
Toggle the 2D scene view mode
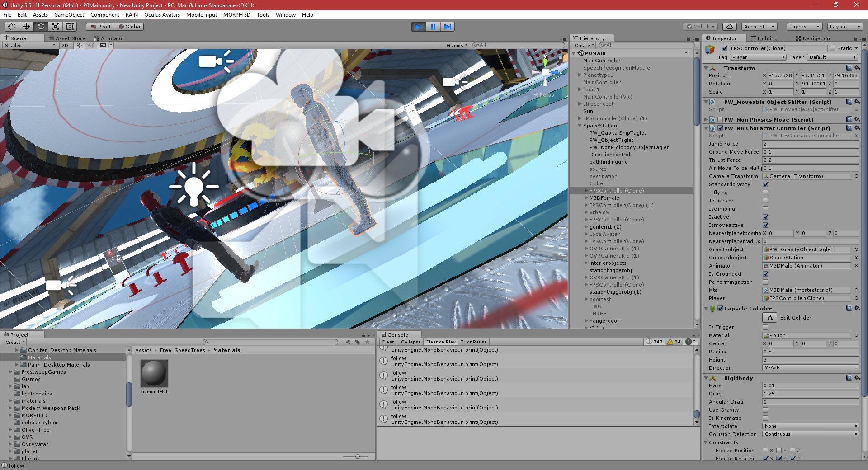(65, 45)
